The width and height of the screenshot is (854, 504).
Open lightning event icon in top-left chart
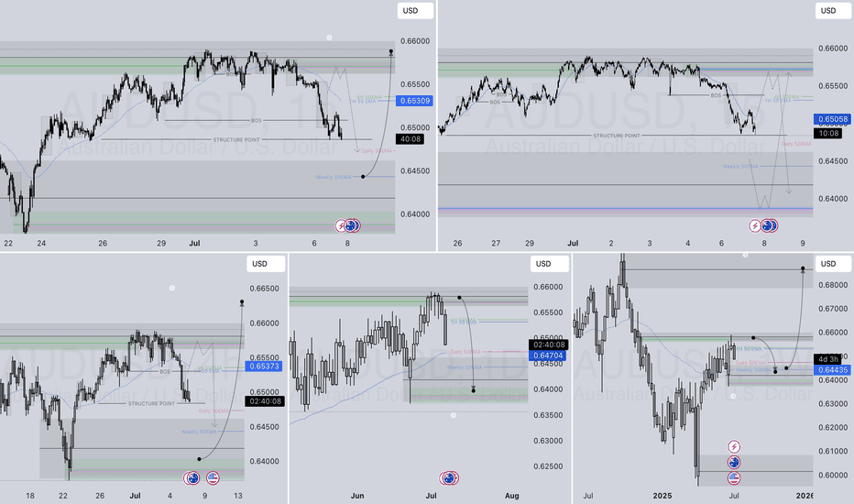tap(342, 225)
